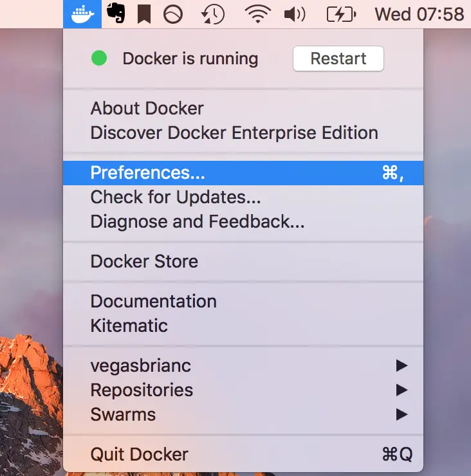Click the bookmark icon in the menu bar

click(144, 15)
